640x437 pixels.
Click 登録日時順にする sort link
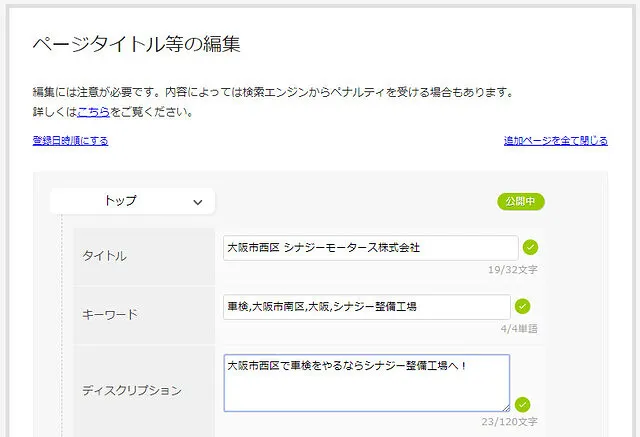tap(70, 141)
